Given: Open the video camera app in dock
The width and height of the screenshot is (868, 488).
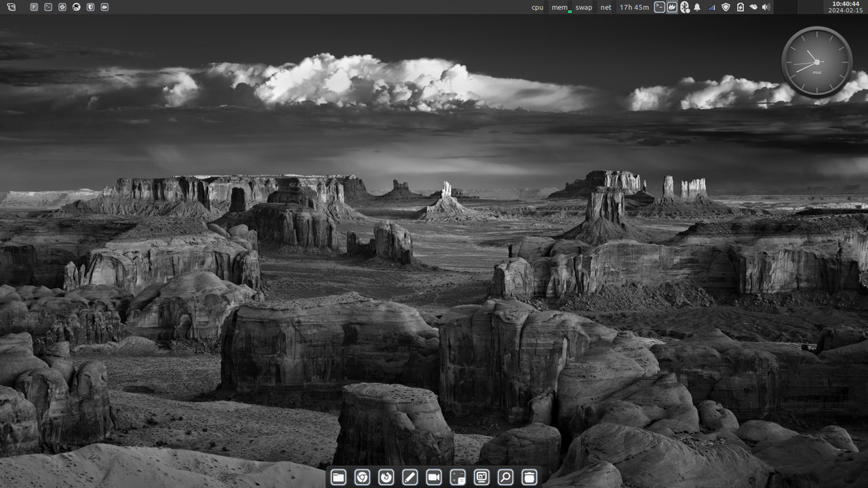Looking at the screenshot, I should tap(434, 476).
